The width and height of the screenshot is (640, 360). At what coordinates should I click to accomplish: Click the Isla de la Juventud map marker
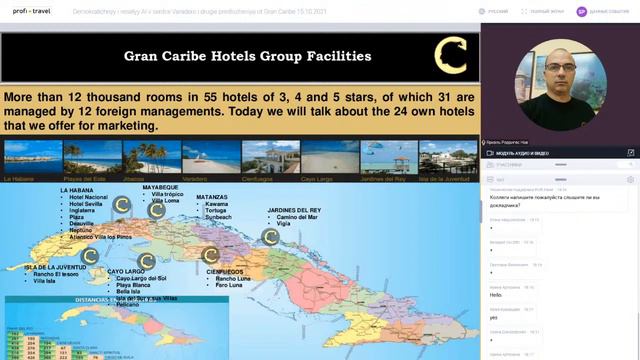90,257
